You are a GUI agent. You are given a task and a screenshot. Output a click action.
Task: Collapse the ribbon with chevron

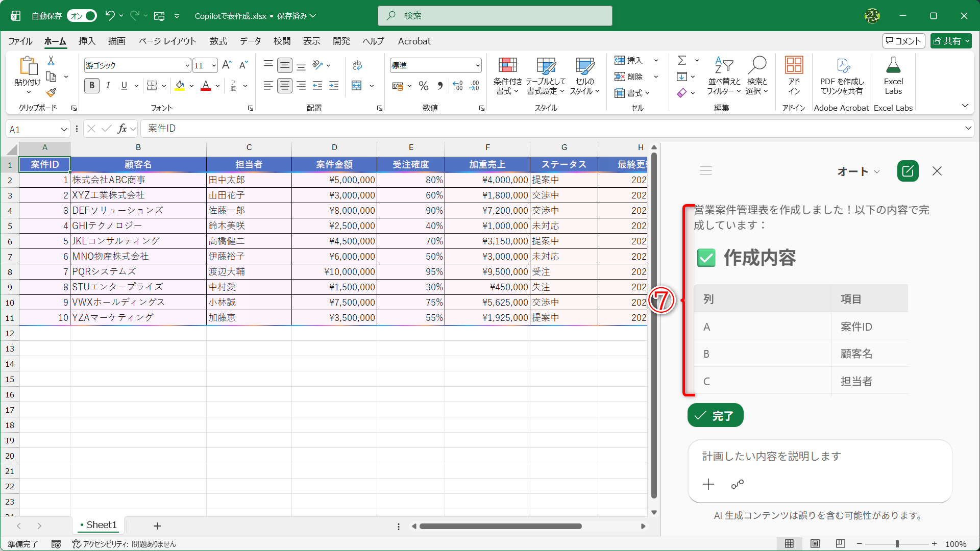coord(965,106)
